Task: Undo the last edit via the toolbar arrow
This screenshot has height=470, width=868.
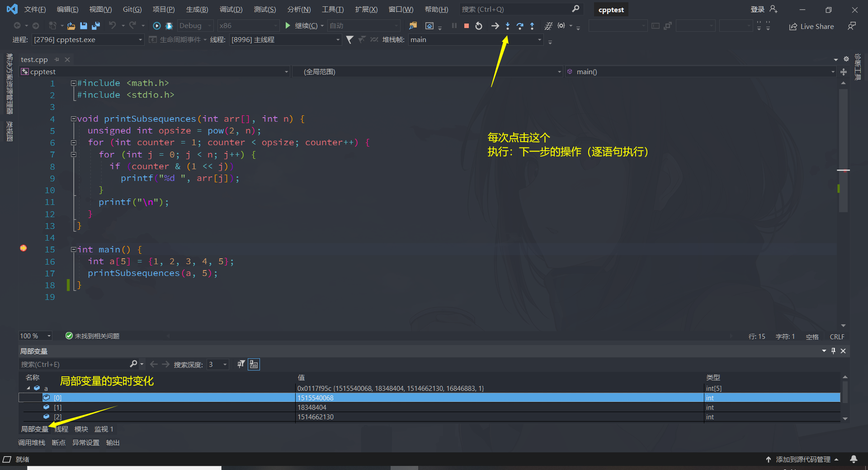Action: click(113, 26)
